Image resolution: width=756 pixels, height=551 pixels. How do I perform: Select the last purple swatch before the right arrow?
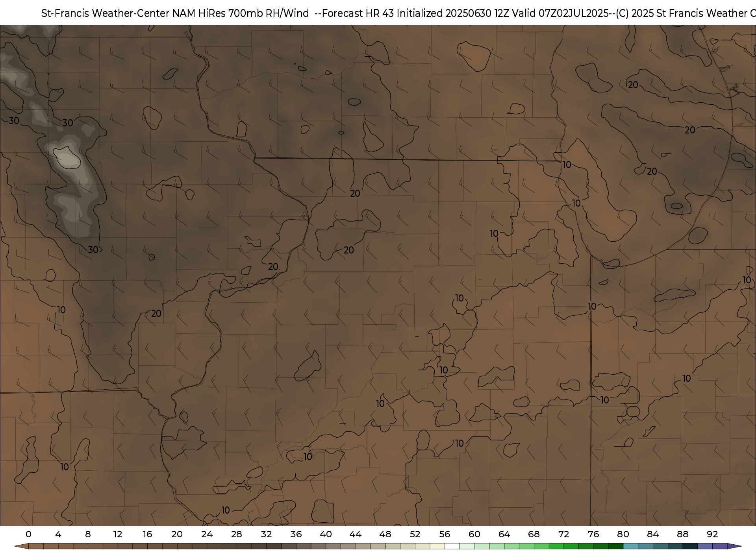(x=720, y=546)
